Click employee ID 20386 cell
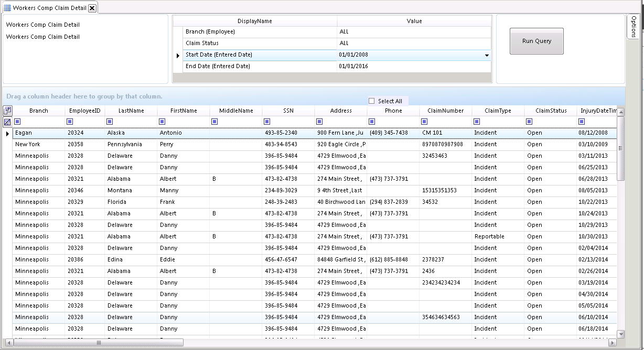The width and height of the screenshot is (644, 350). (85, 260)
